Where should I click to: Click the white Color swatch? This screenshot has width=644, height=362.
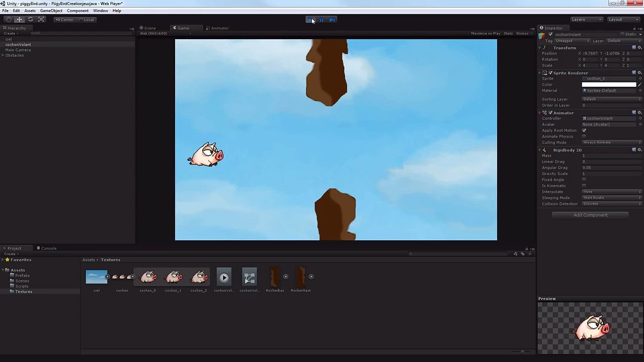(609, 84)
